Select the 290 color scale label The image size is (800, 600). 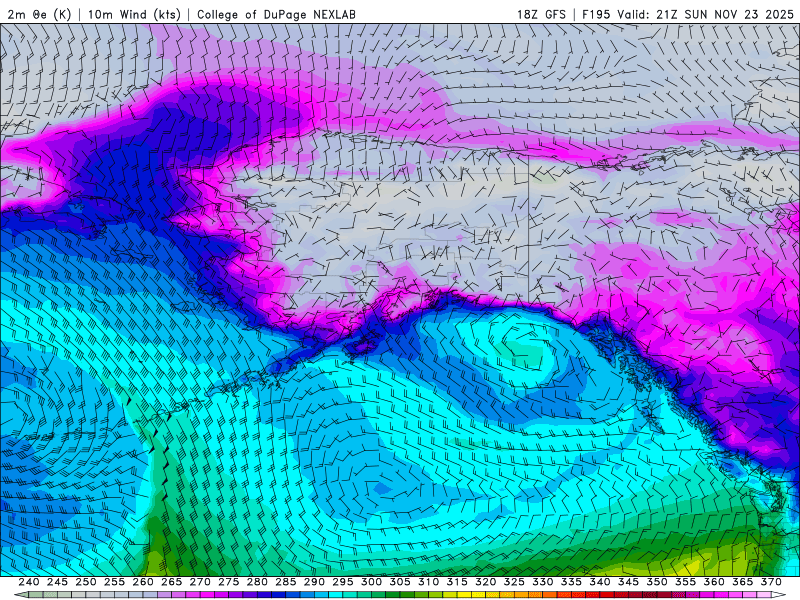[314, 582]
